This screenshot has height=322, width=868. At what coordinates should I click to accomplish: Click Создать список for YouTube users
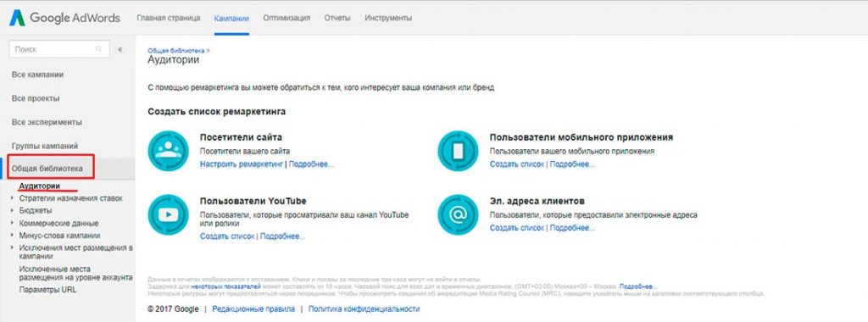(227, 236)
